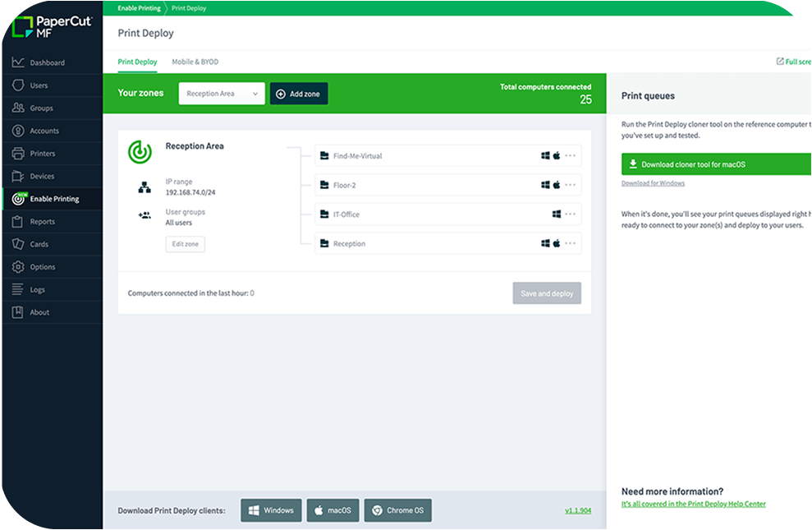This screenshot has width=812, height=530.
Task: Click the Save and deploy button
Action: tap(547, 293)
